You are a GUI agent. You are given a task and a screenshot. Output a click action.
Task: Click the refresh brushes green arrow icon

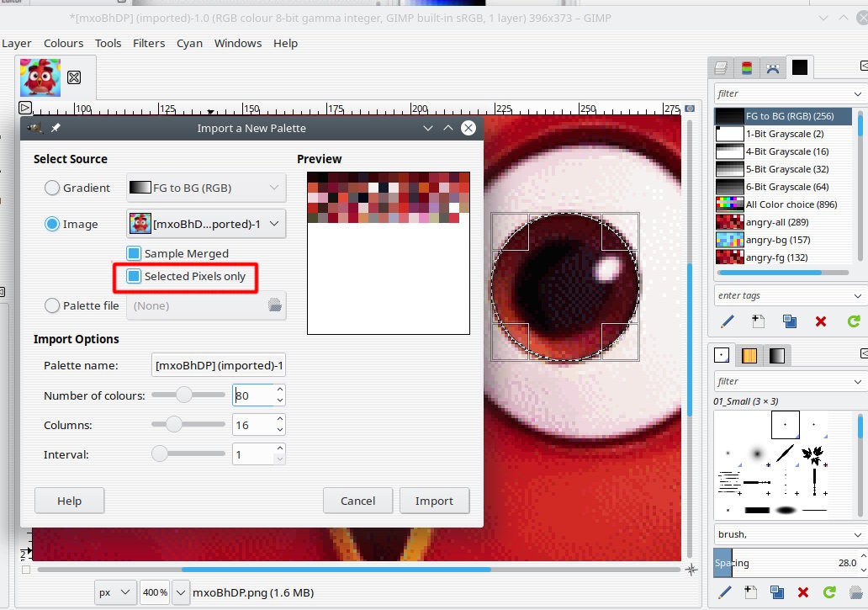click(x=829, y=592)
